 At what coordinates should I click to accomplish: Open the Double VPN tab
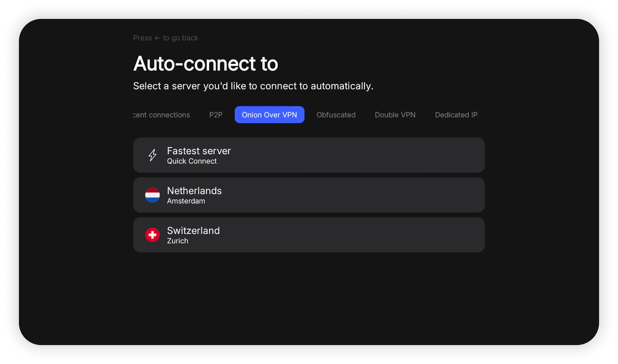(x=395, y=115)
